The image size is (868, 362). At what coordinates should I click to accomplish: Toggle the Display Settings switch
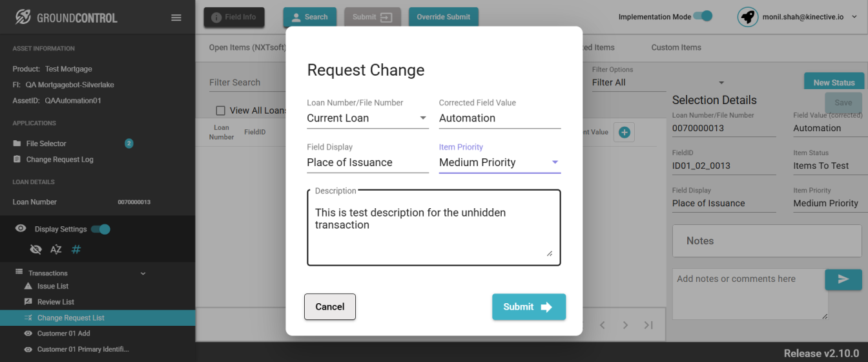click(101, 229)
